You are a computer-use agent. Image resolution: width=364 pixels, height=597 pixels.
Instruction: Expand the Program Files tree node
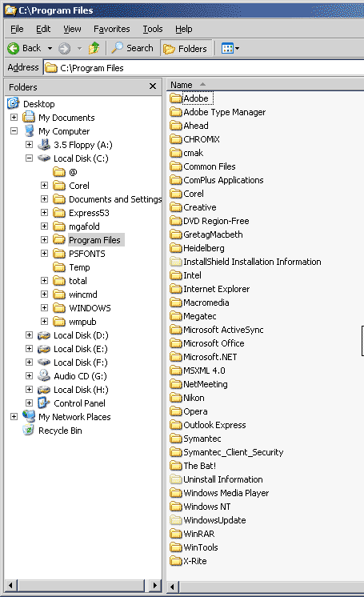pyautogui.click(x=45, y=239)
